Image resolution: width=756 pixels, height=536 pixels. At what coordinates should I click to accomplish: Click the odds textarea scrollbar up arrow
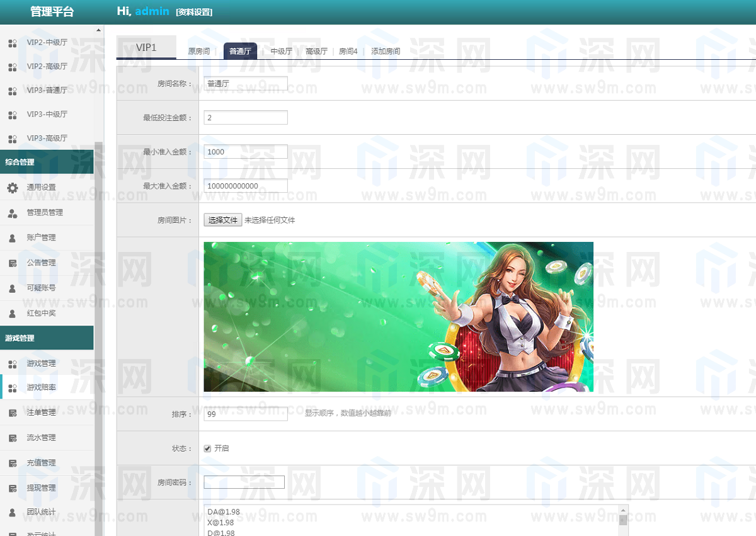click(x=623, y=510)
